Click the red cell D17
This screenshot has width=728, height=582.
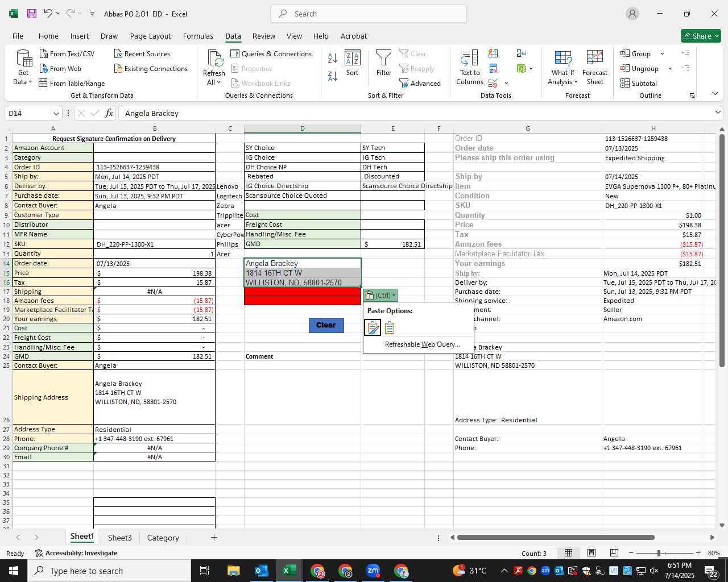tap(303, 292)
